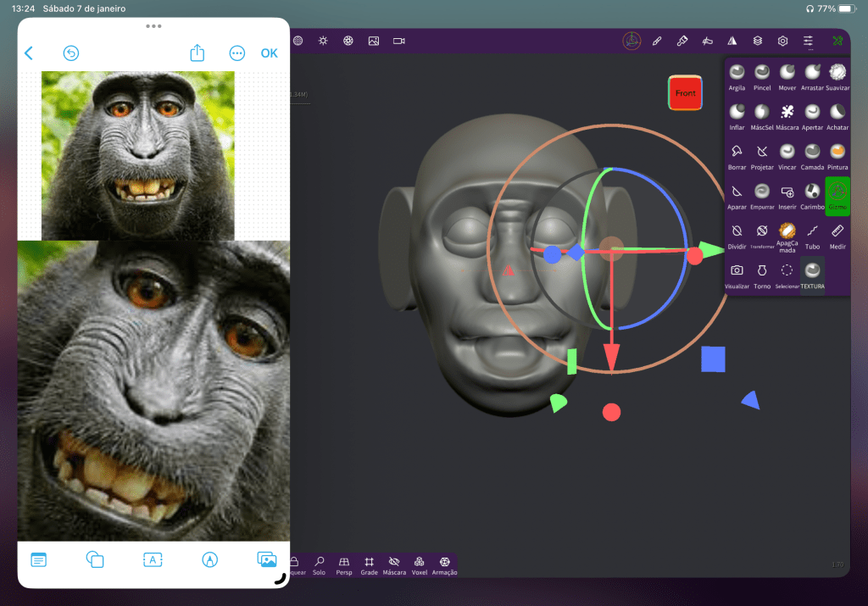This screenshot has height=606, width=868.
Task: Go back with the note's back chevron
Action: click(x=29, y=53)
